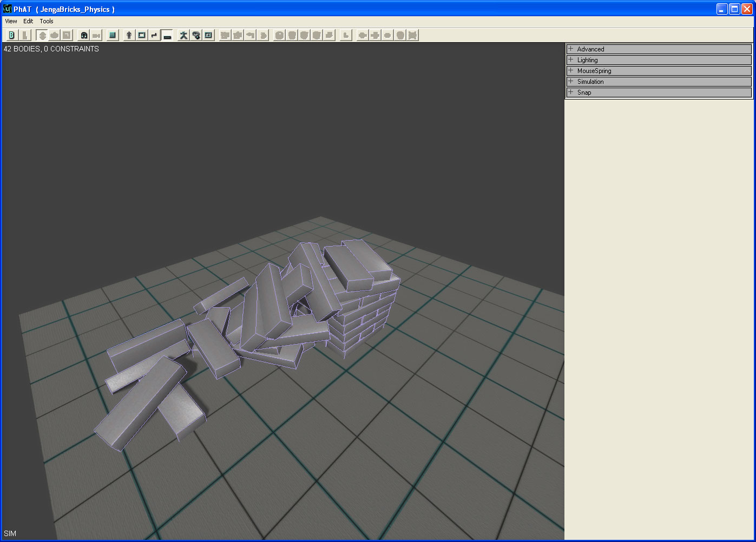Screen dimensions: 756x542
Task: Click the tornado-shaped toolbar icon
Action: (196, 35)
